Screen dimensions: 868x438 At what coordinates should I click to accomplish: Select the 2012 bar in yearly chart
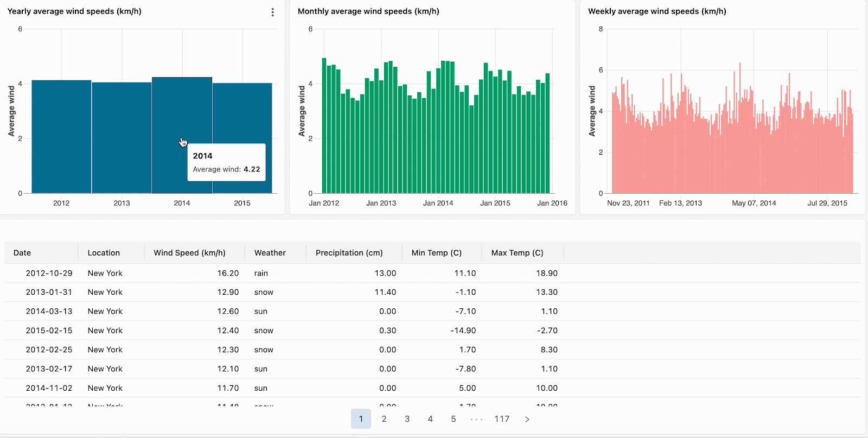pyautogui.click(x=61, y=137)
